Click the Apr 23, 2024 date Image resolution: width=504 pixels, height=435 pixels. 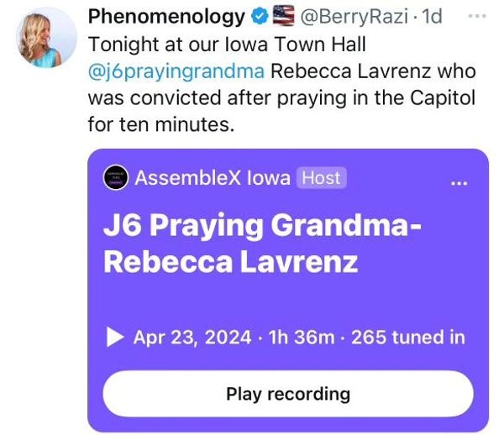tap(192, 338)
